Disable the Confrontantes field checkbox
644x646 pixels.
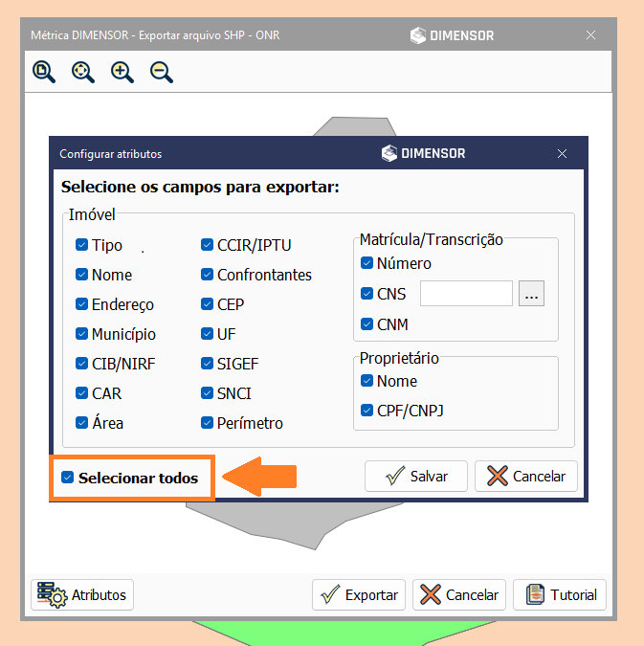coord(207,275)
